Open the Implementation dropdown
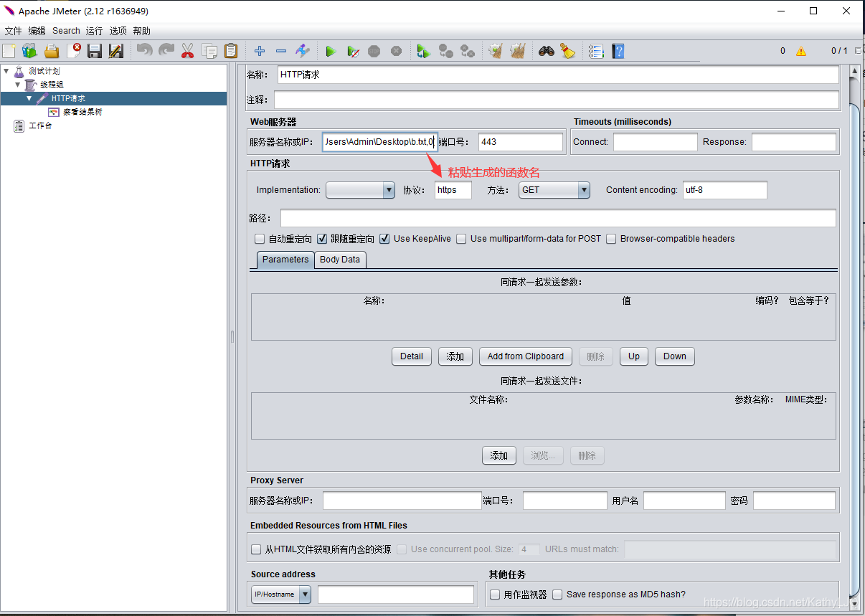The height and width of the screenshot is (616, 865). pos(360,190)
